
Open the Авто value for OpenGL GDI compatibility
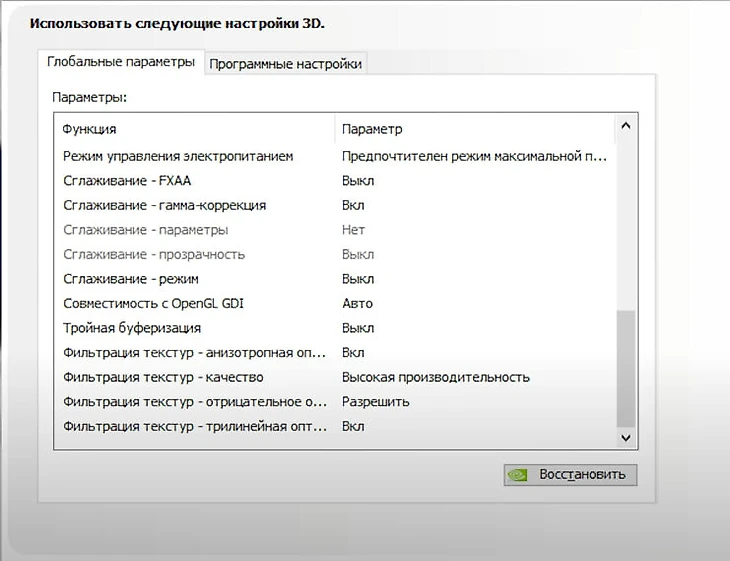[357, 303]
